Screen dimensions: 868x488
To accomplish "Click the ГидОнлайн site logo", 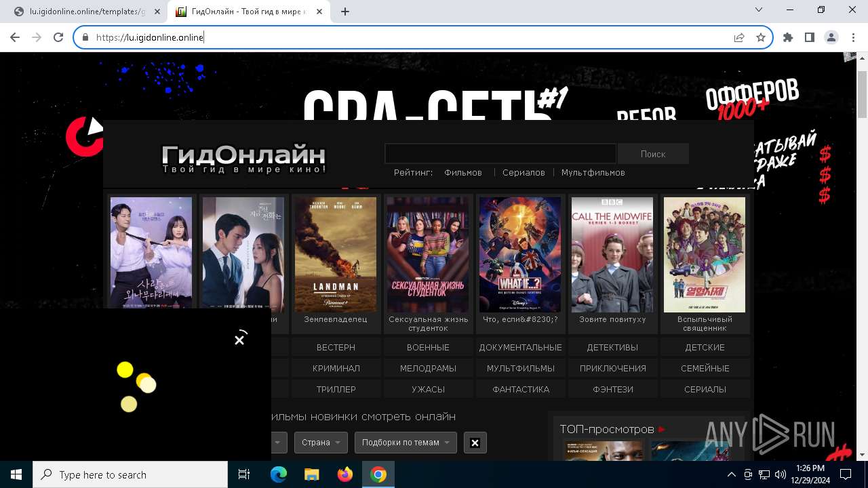I will coord(243,157).
